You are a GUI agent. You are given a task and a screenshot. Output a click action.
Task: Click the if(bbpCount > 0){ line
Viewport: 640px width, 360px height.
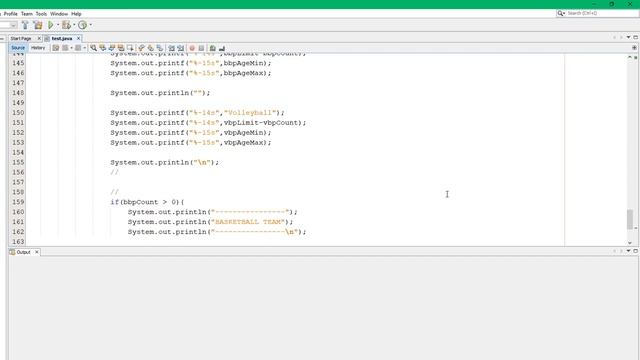tap(147, 202)
